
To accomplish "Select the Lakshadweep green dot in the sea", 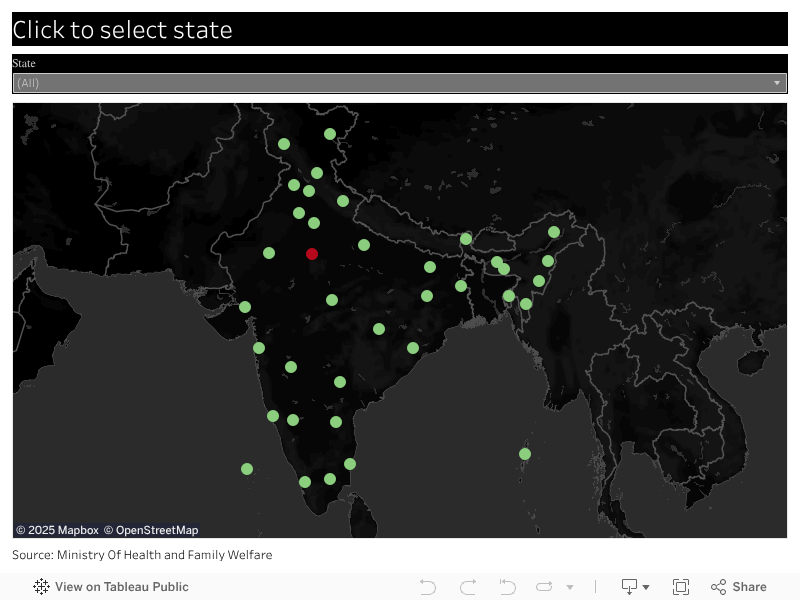I will click(x=247, y=469).
